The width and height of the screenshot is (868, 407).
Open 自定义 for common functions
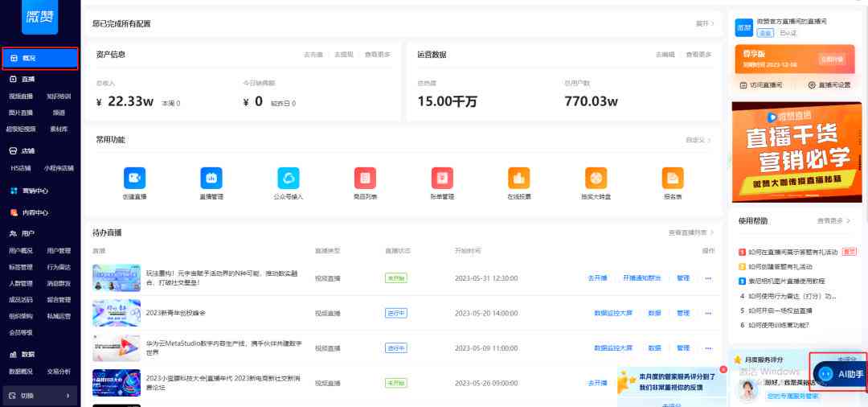point(698,140)
